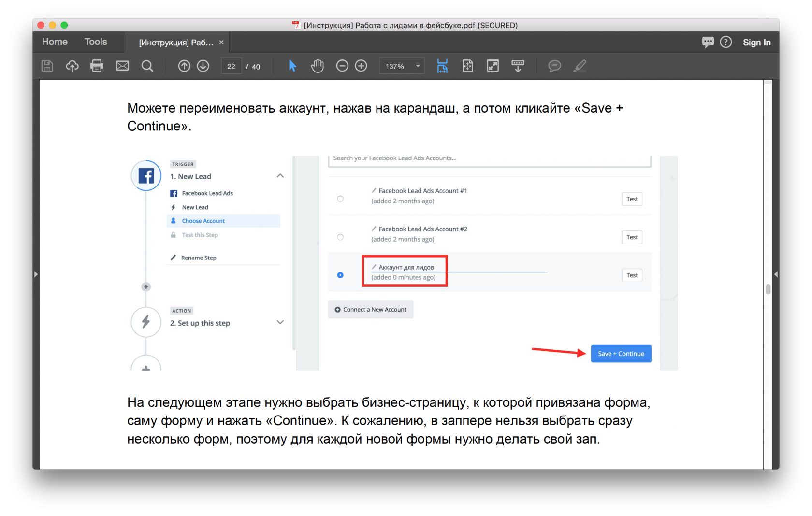
Task: Open the chat notifications icon
Action: click(x=708, y=42)
